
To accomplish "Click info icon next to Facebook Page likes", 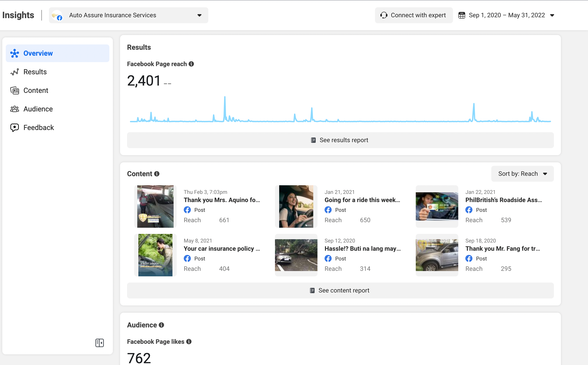I will tap(189, 342).
